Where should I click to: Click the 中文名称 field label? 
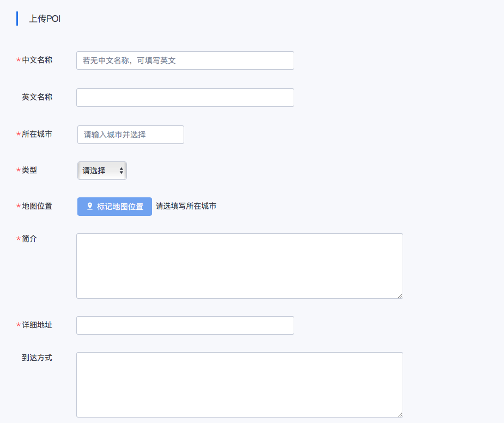click(37, 60)
